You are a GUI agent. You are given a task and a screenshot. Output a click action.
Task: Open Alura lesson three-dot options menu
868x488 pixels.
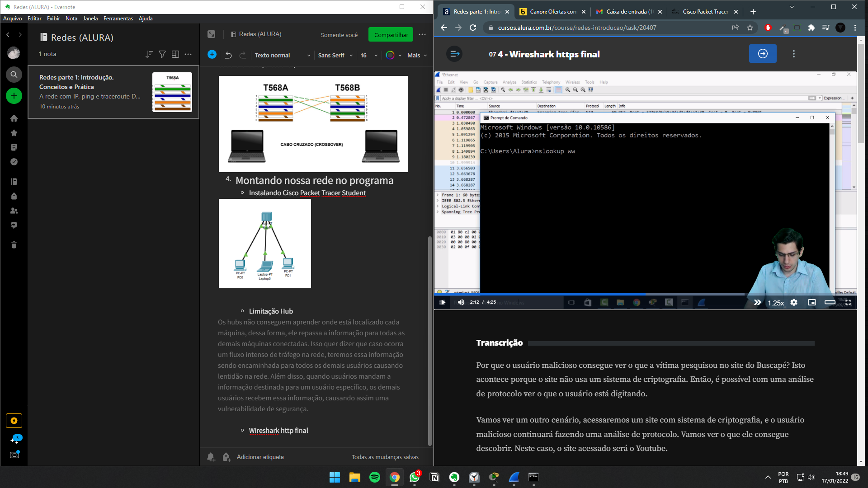click(x=794, y=54)
